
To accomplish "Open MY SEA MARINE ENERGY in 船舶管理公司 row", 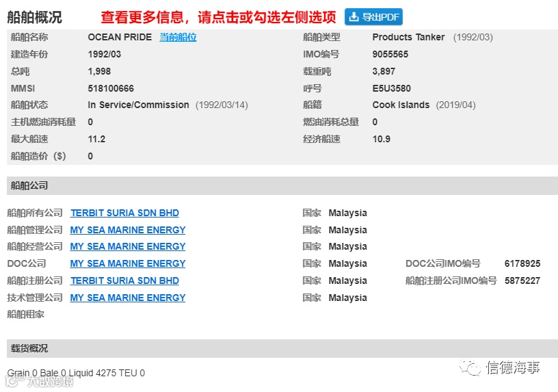I will [128, 230].
